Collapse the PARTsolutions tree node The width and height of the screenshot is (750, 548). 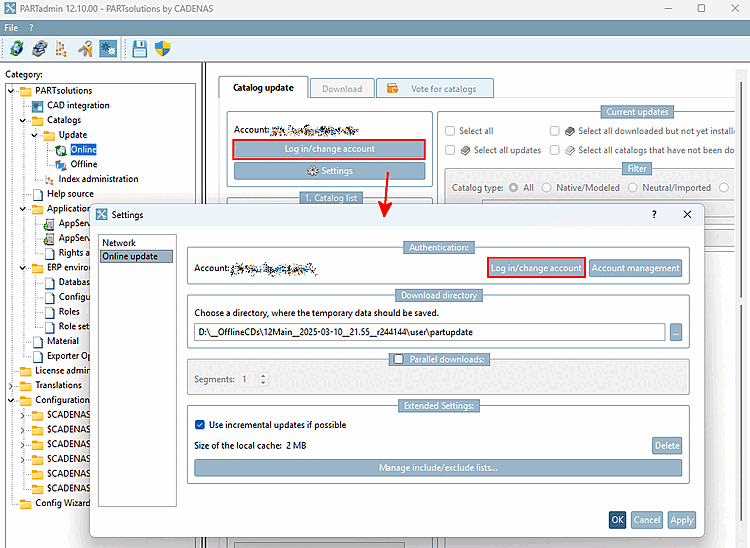(x=11, y=90)
